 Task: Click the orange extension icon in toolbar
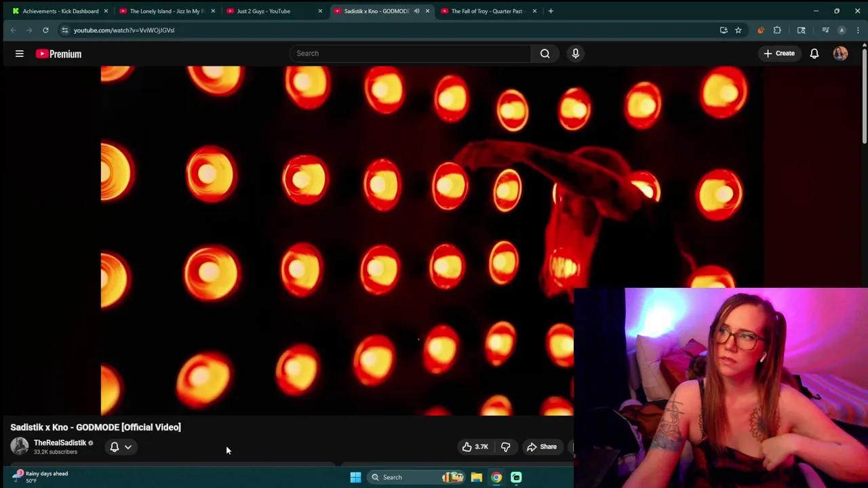click(x=761, y=30)
